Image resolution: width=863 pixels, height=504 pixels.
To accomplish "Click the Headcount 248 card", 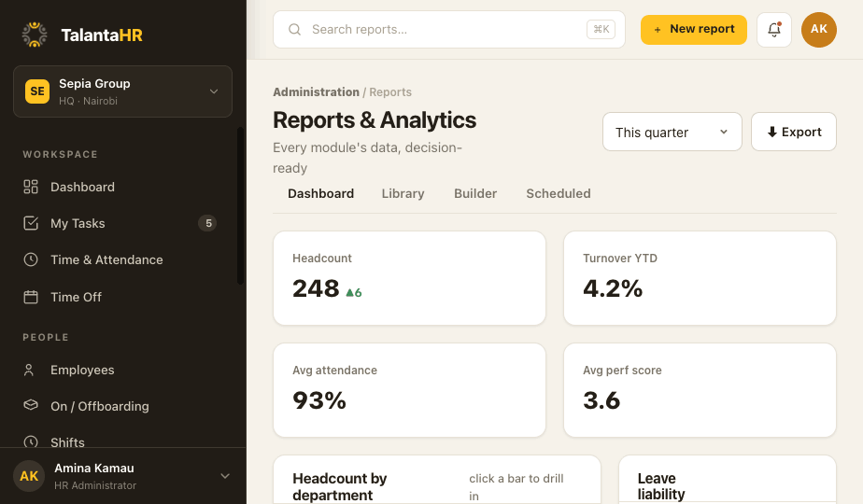I will (409, 278).
